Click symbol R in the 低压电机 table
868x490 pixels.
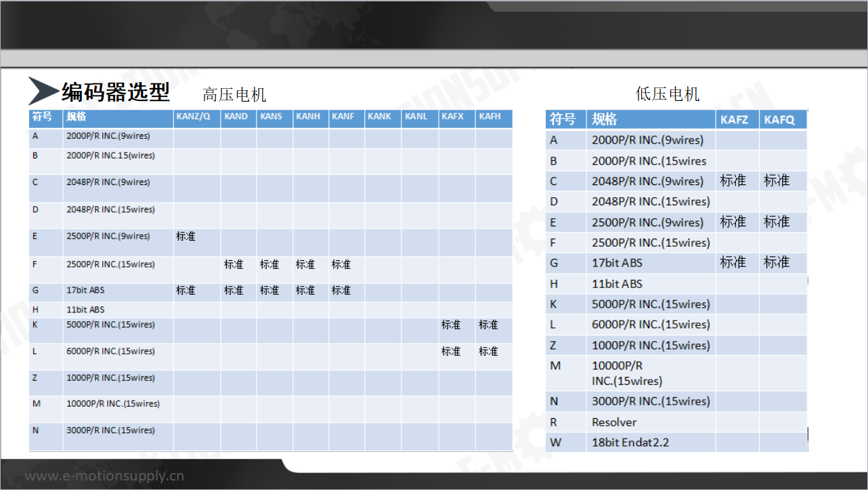tap(554, 422)
